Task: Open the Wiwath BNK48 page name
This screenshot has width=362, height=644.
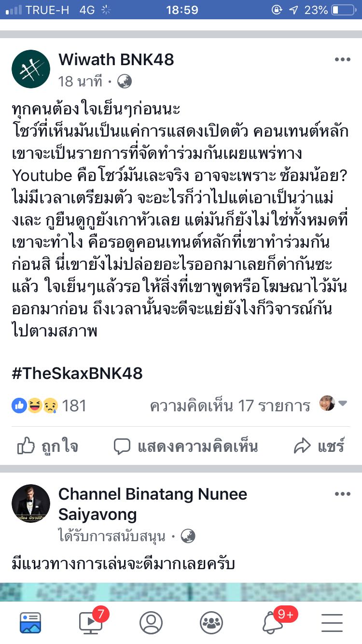Action: click(116, 59)
